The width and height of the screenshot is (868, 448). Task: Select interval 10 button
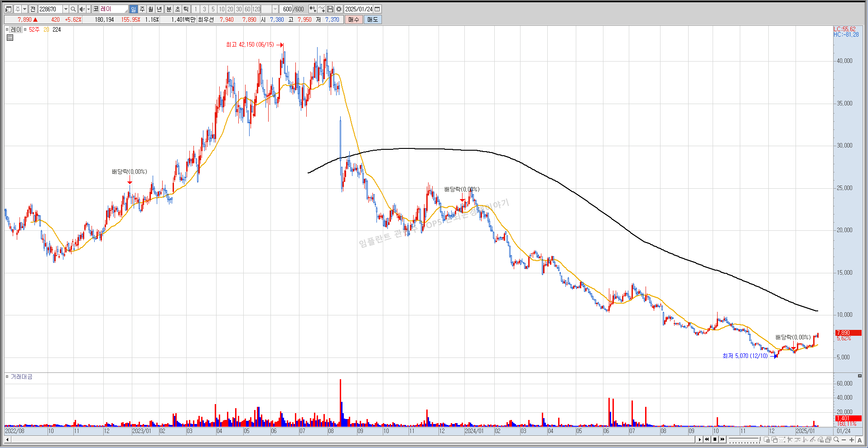[x=222, y=9]
